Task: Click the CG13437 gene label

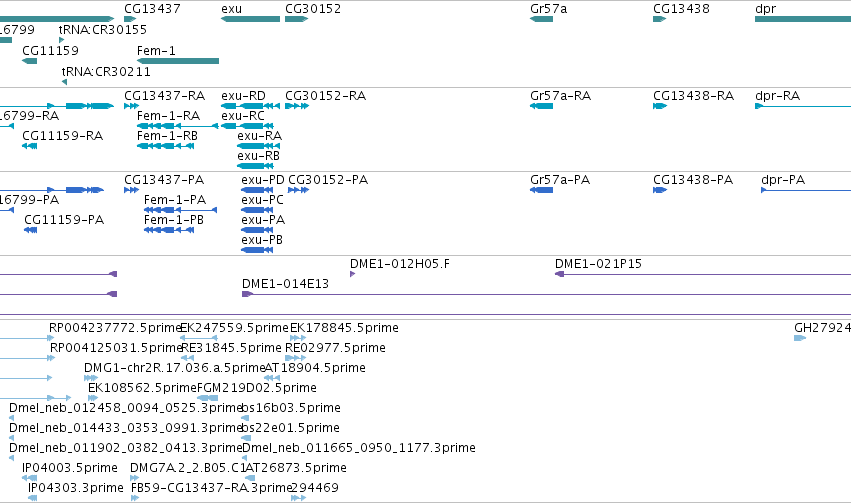Action: pyautogui.click(x=152, y=9)
